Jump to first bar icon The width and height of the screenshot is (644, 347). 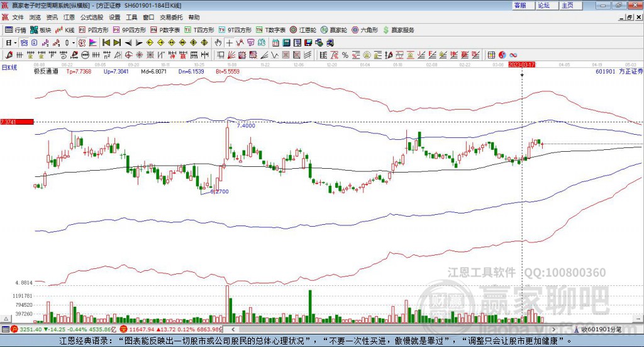tap(106, 43)
